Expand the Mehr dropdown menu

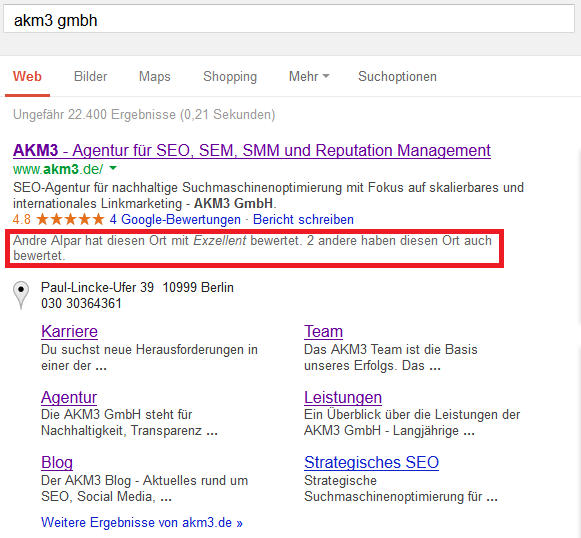[x=309, y=77]
